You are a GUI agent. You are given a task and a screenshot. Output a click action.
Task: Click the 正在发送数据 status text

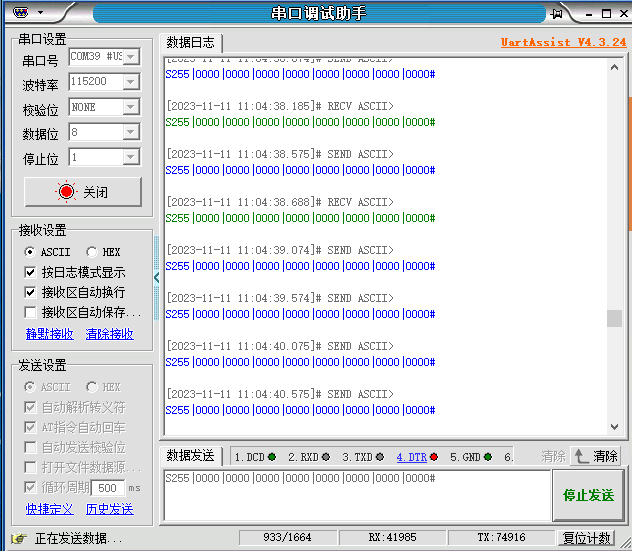[x=78, y=539]
